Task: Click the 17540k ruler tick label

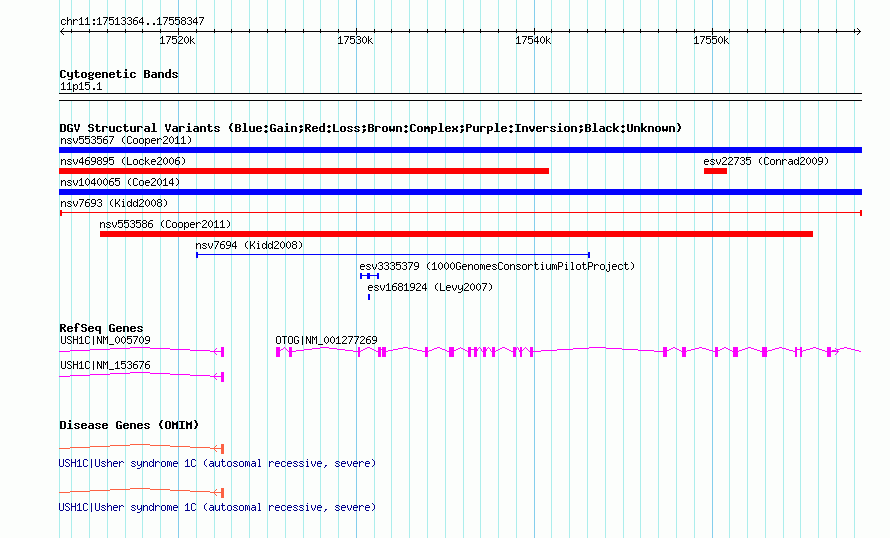Action: 533,41
